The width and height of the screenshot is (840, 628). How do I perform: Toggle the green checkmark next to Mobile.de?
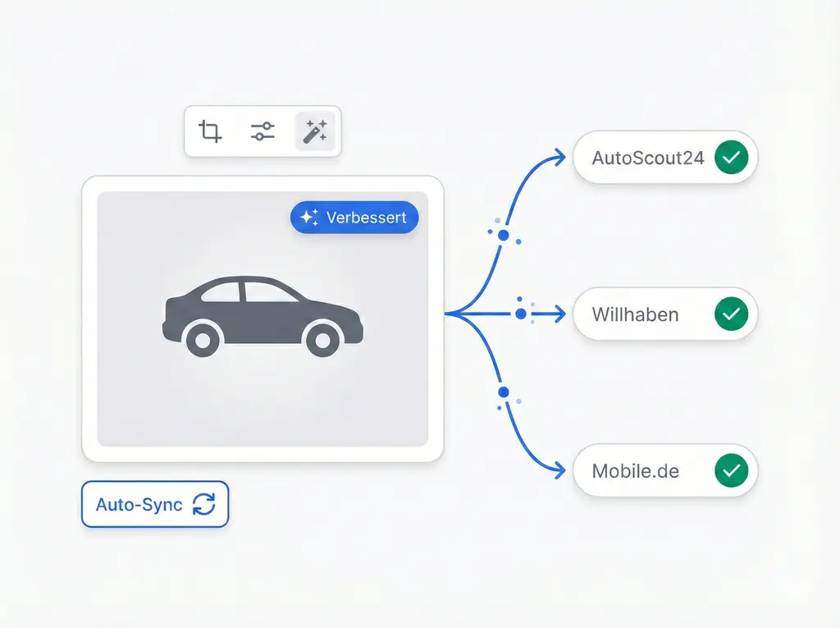pos(729,471)
